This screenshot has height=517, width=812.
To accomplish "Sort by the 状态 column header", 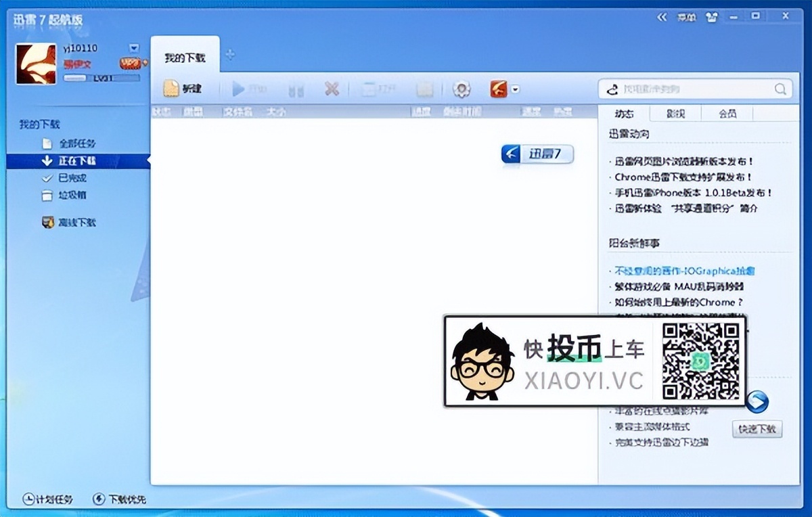I will pos(161,112).
